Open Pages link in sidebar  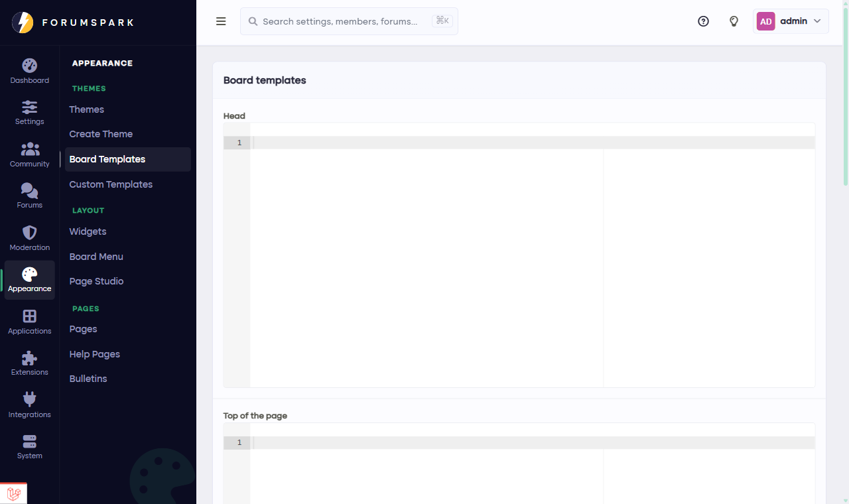click(84, 329)
